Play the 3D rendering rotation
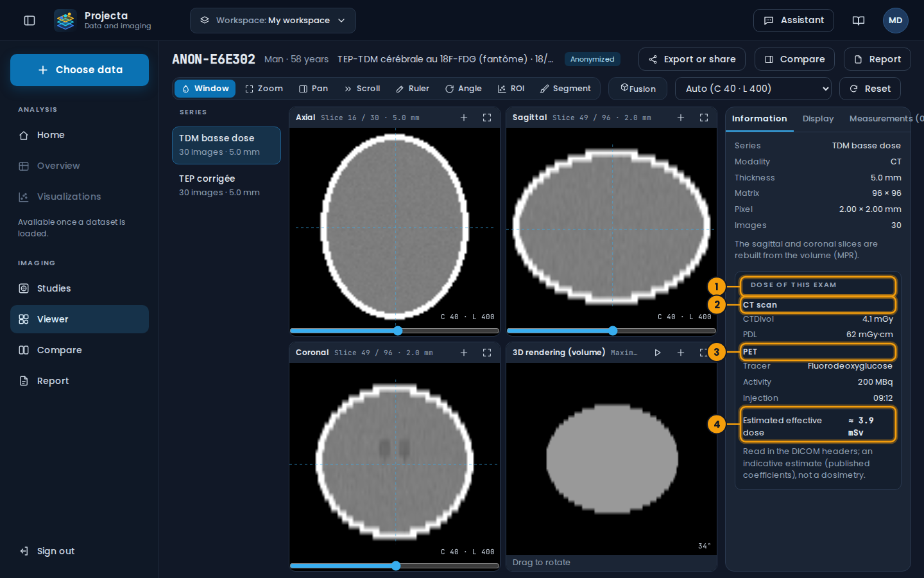 click(x=658, y=353)
